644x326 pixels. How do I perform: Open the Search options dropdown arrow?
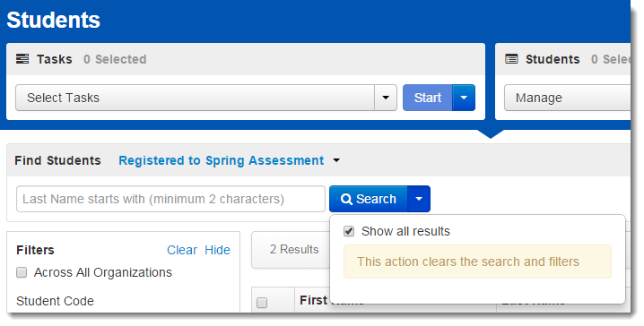(419, 199)
